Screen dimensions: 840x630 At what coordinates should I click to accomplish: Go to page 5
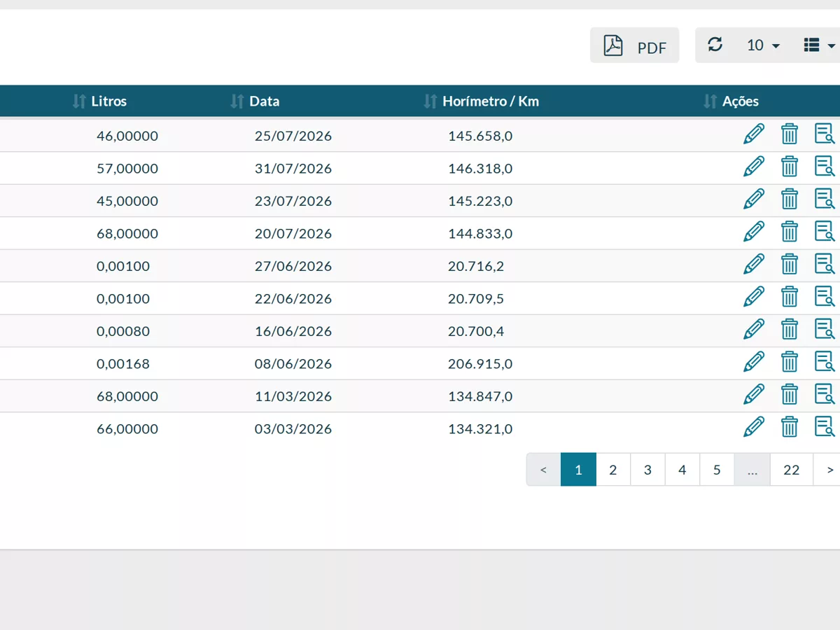coord(717,470)
